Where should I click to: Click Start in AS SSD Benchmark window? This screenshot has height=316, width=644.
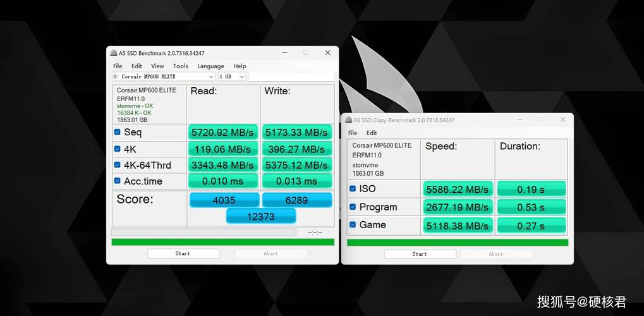point(183,253)
